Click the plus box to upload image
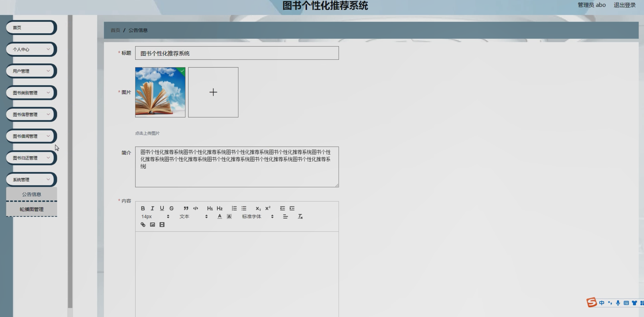Viewport: 644px width, 317px height. 213,92
